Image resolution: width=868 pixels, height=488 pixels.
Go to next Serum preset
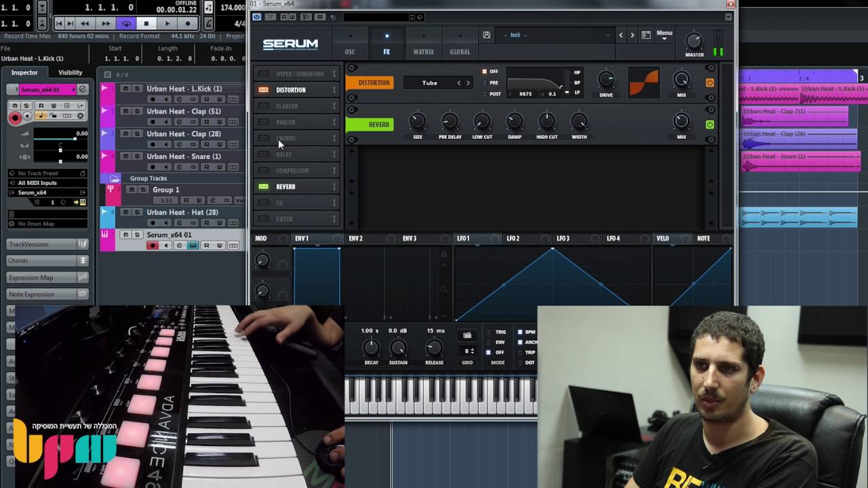632,35
